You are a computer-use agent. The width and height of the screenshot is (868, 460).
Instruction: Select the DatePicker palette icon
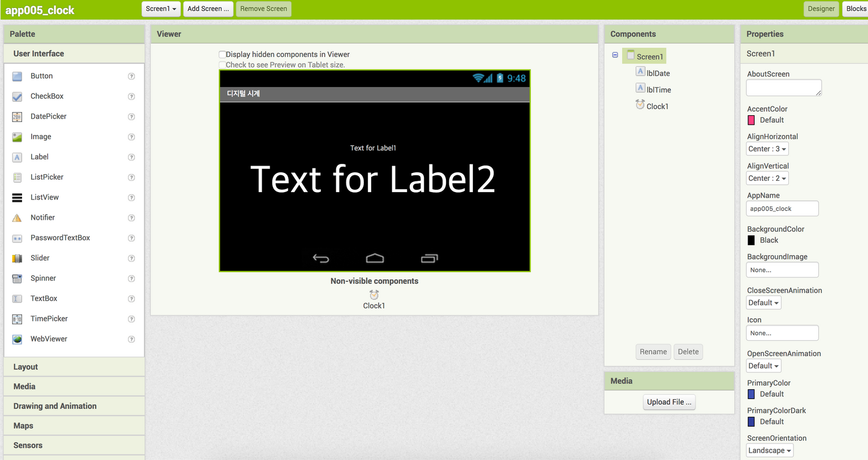(x=18, y=117)
